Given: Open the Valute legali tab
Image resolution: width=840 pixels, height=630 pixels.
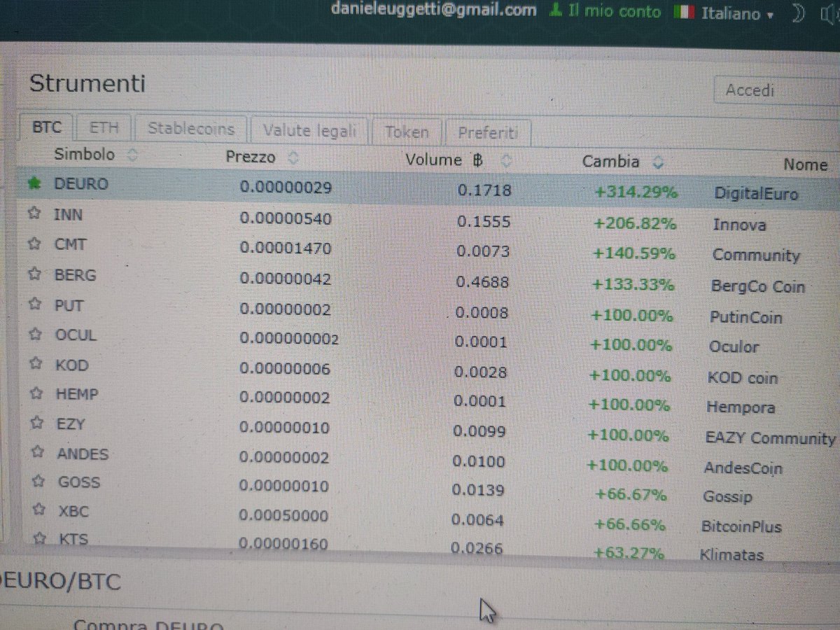Looking at the screenshot, I should pyautogui.click(x=309, y=131).
